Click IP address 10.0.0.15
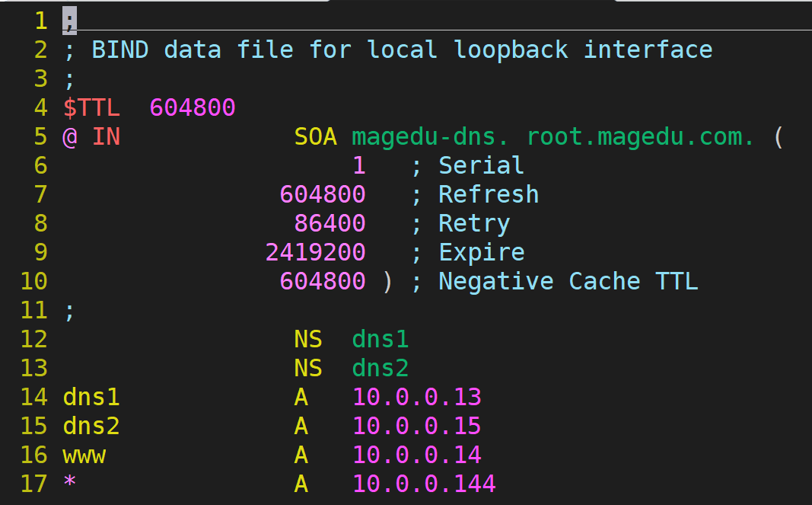The width and height of the screenshot is (812, 505). point(417,427)
